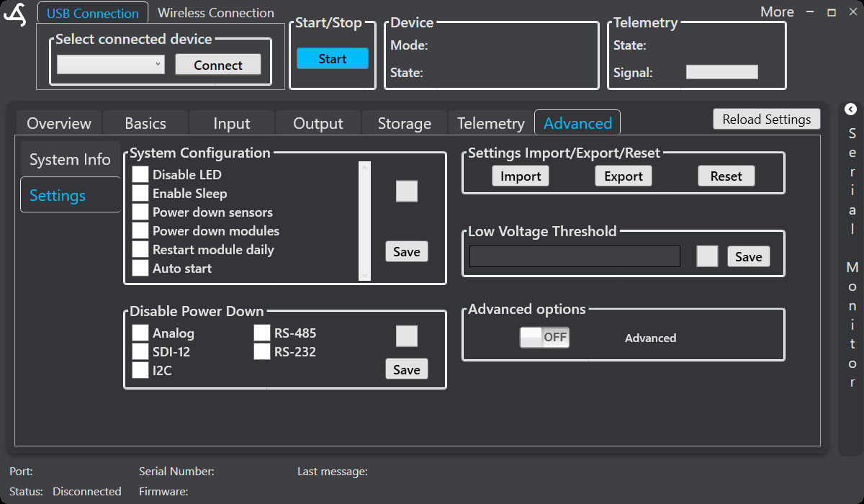This screenshot has width=864, height=504.
Task: Open the Output tab
Action: tap(318, 123)
